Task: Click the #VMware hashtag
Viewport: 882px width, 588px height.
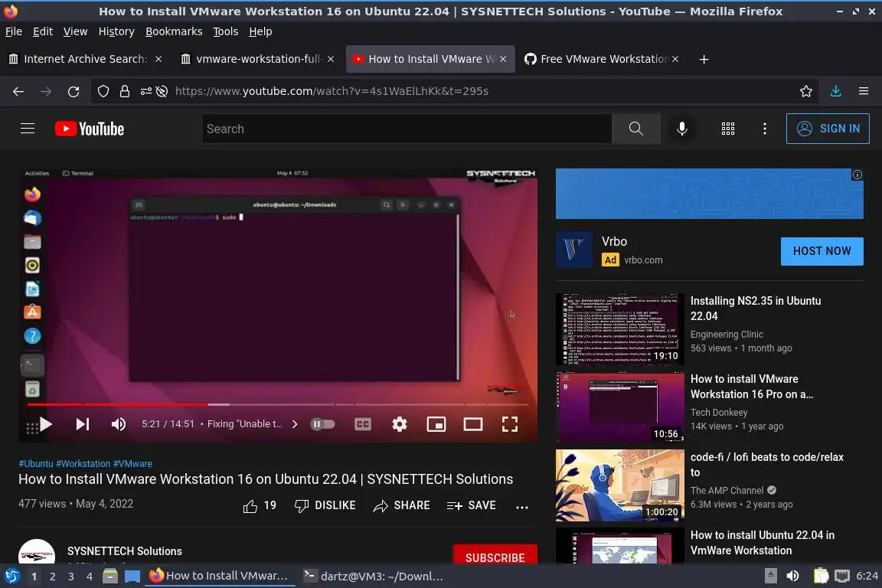Action: pyautogui.click(x=132, y=464)
